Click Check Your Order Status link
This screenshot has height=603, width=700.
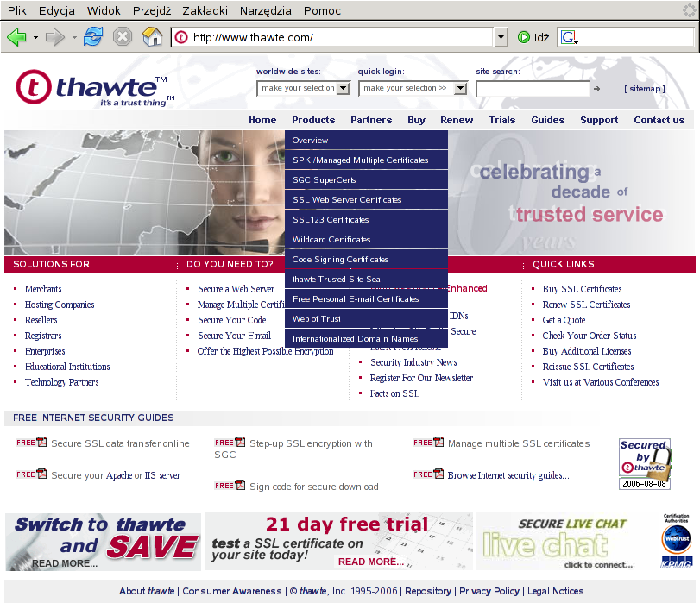pyautogui.click(x=589, y=335)
